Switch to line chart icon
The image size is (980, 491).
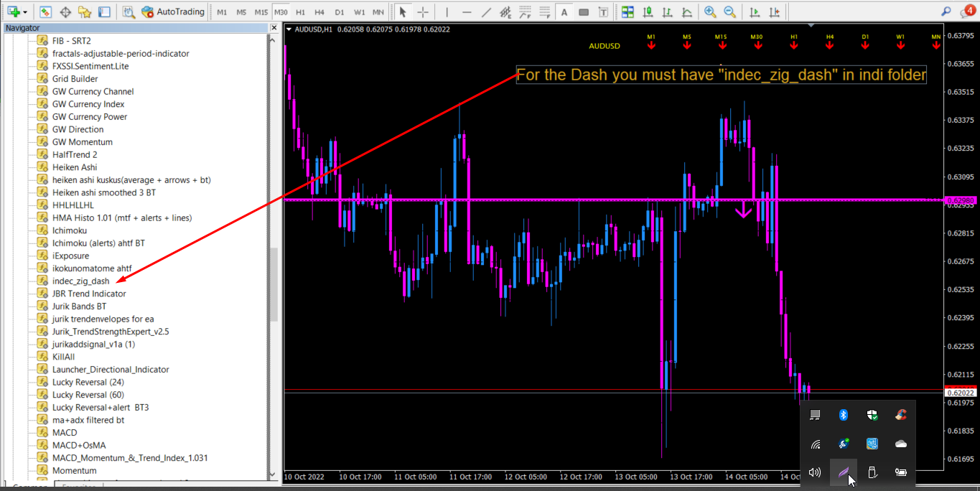(687, 11)
